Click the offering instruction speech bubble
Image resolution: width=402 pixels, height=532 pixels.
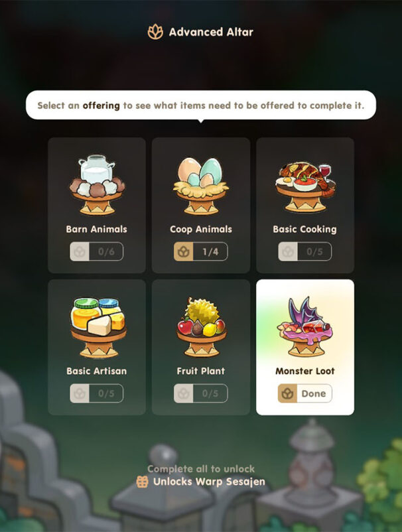click(x=201, y=105)
